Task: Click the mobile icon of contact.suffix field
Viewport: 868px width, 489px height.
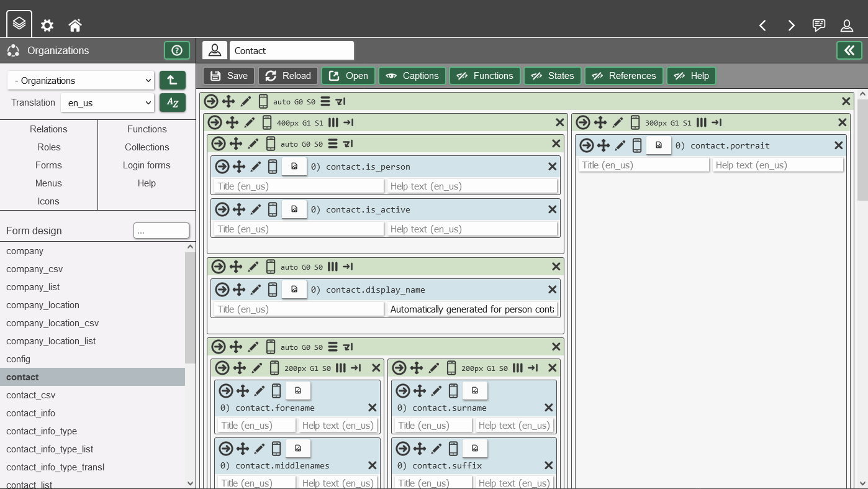Action: [x=453, y=449]
